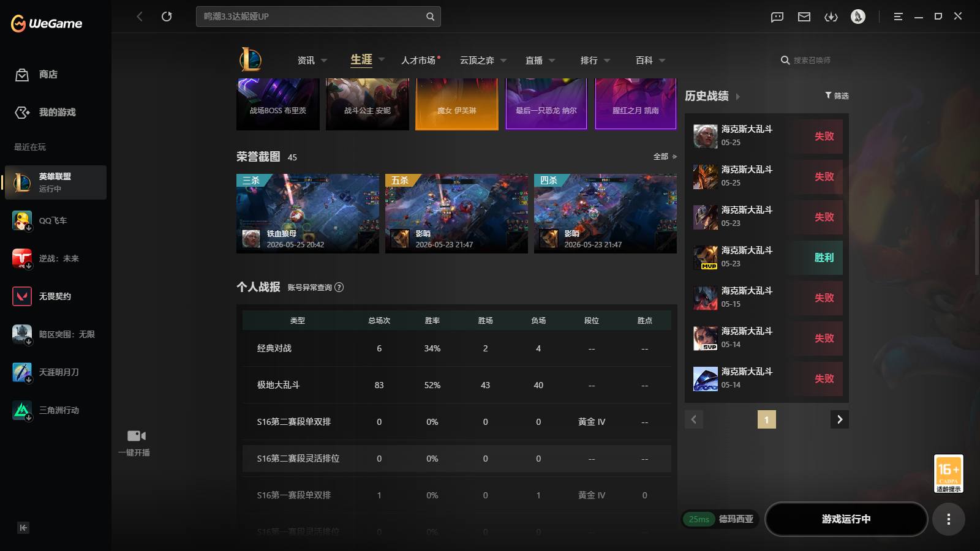Select 英雄联盟 in the game list
This screenshot has height=551, width=980.
(56, 182)
